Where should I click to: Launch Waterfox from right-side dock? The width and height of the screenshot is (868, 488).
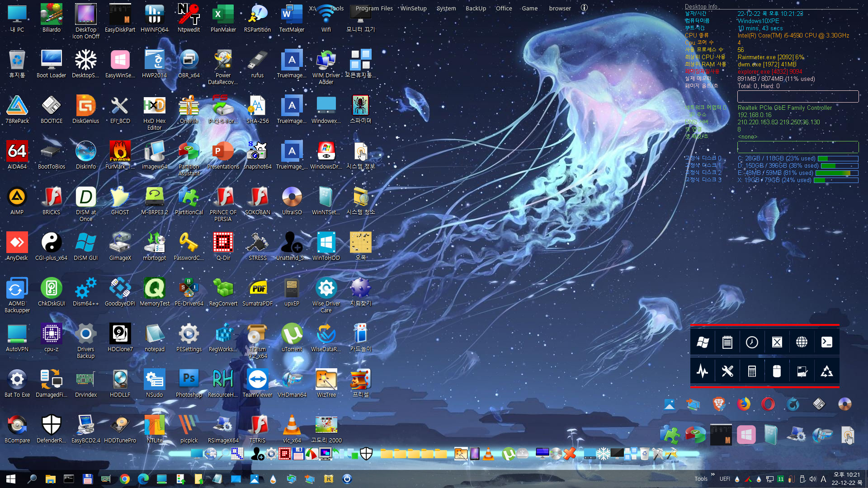[793, 404]
